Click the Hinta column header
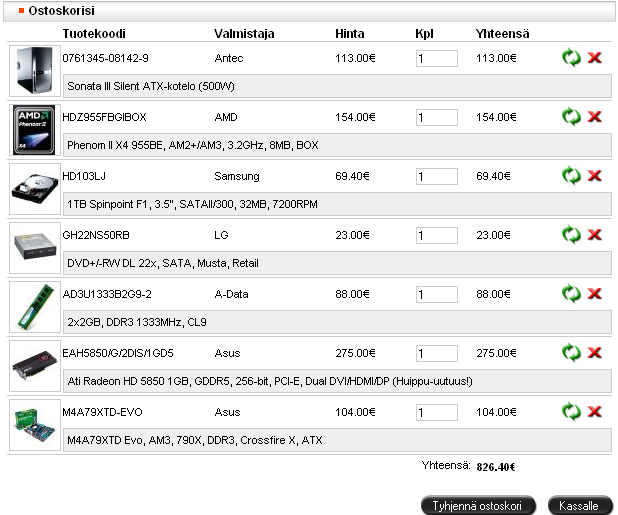Screen dimensions: 618x515 point(350,33)
